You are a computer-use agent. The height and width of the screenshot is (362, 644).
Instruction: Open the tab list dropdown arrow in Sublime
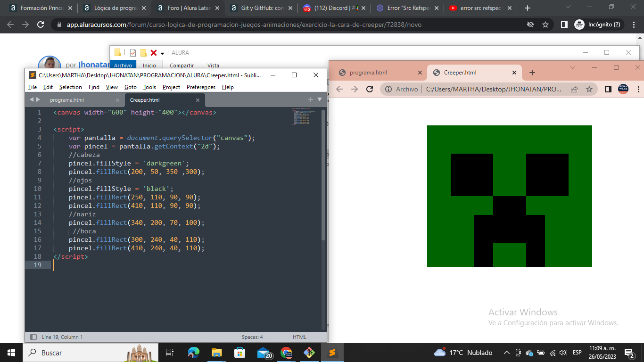[320, 99]
